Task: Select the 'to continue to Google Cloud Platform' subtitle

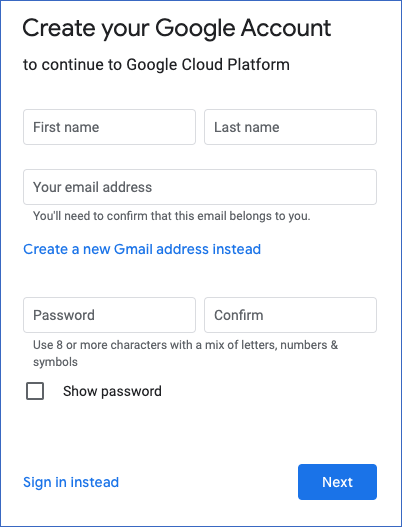Action: [x=156, y=65]
